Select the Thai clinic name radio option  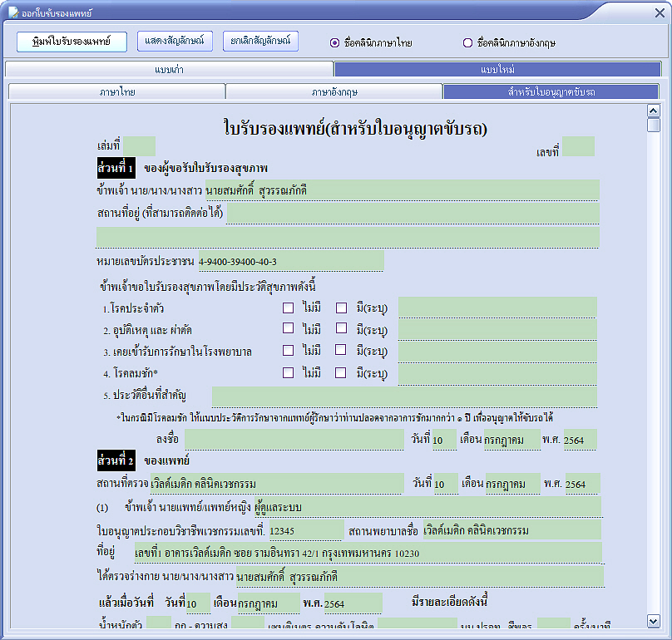(x=334, y=43)
